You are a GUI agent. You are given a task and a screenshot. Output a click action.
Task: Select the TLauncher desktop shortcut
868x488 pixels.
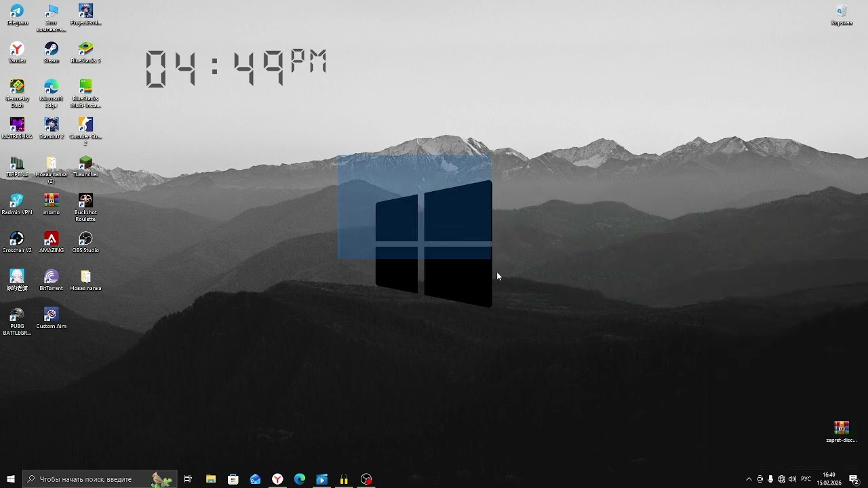click(x=85, y=167)
